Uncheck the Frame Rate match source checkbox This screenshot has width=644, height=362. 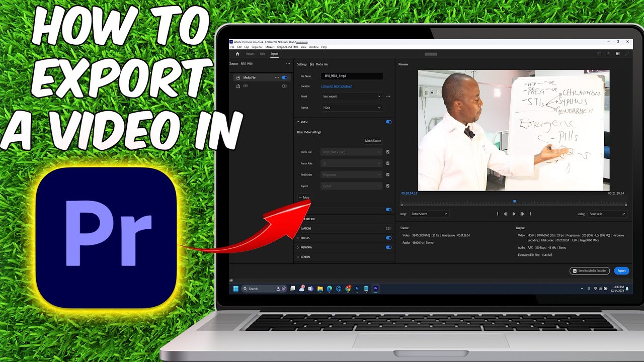388,163
